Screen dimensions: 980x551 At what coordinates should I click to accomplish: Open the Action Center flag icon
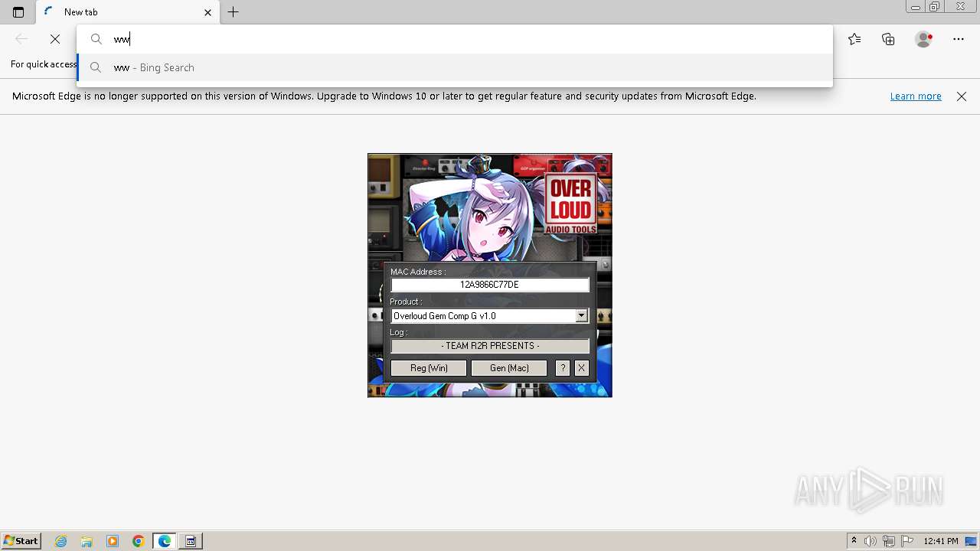907,541
